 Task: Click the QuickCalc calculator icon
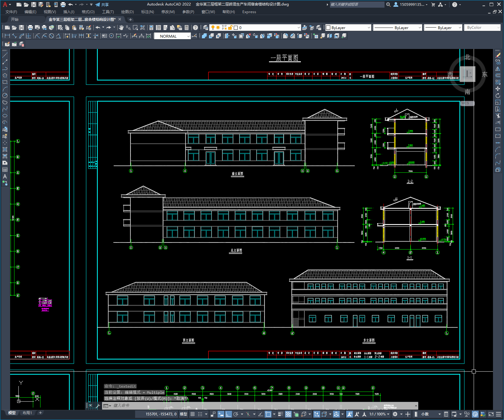click(x=187, y=28)
